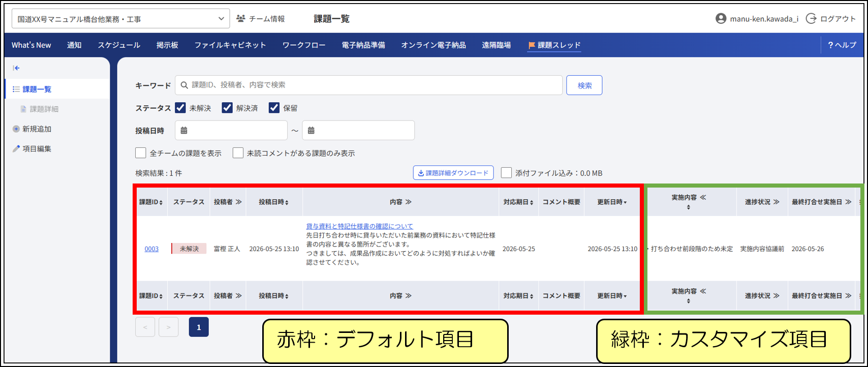Open the 投稿日時 end date field
This screenshot has width=868, height=367.
point(358,131)
